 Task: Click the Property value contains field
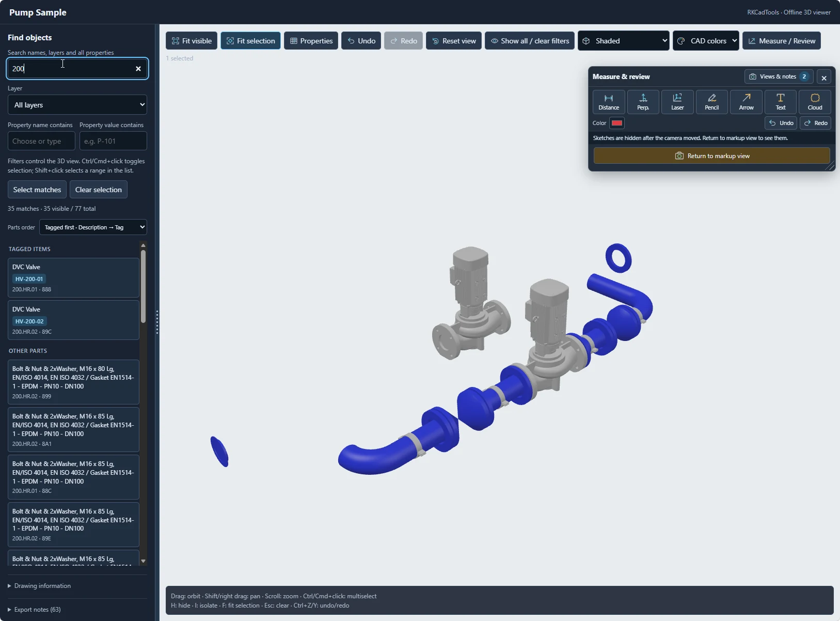tap(113, 141)
